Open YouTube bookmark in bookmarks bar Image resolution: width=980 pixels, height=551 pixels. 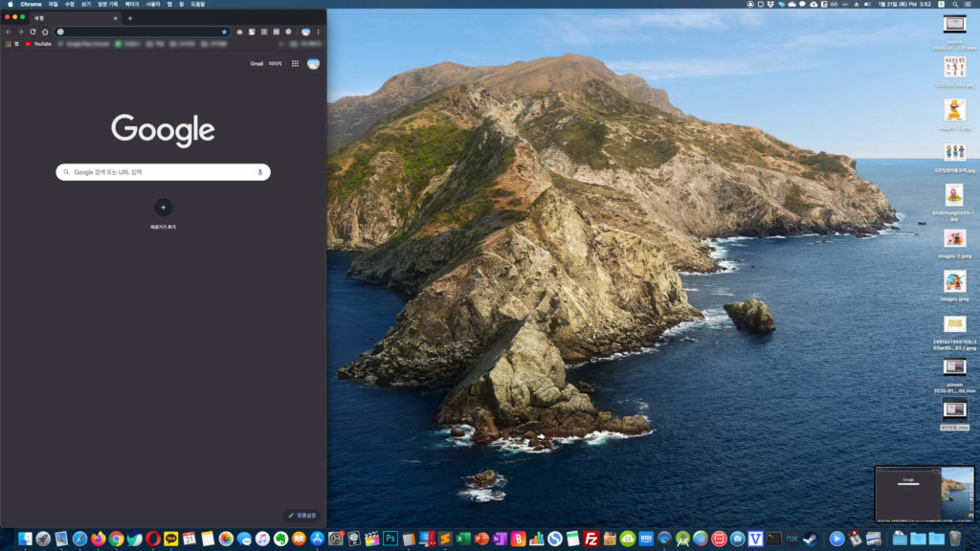[x=38, y=44]
